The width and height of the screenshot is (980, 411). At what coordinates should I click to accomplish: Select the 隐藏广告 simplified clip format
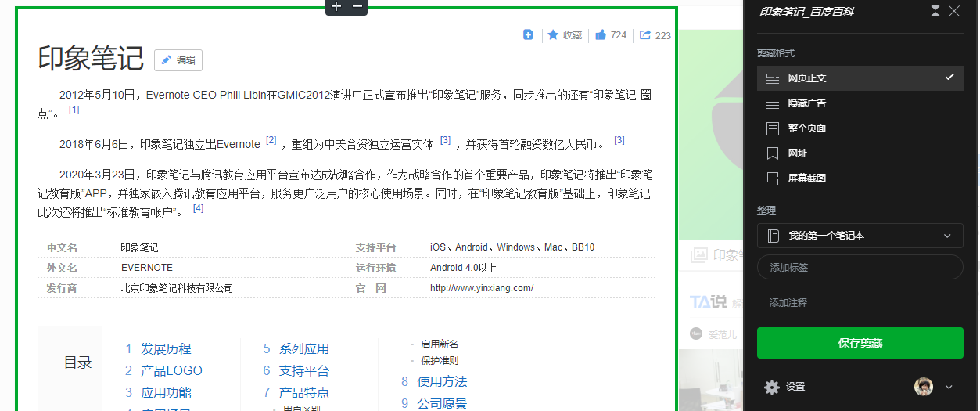coord(860,103)
